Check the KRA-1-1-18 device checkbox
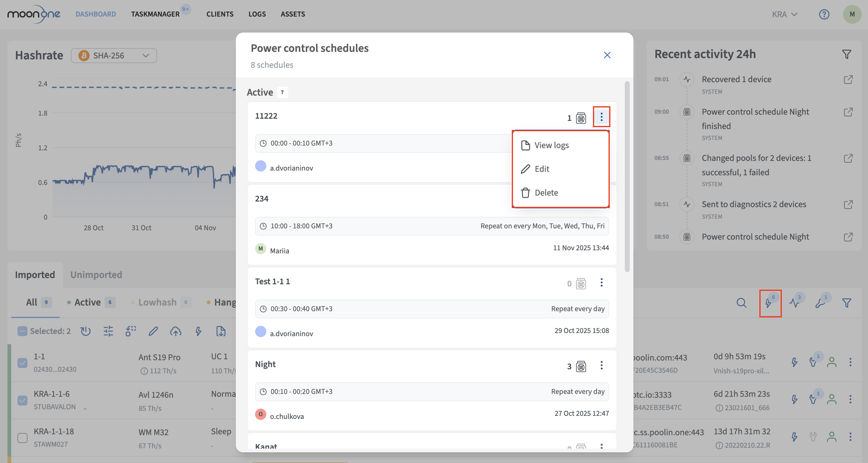Screen dimensions: 868x463 [x=22, y=438]
